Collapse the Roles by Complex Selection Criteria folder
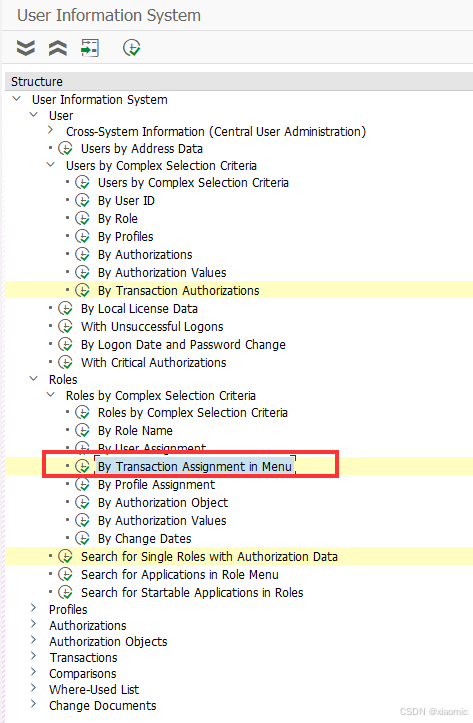The image size is (473, 723). (x=51, y=395)
